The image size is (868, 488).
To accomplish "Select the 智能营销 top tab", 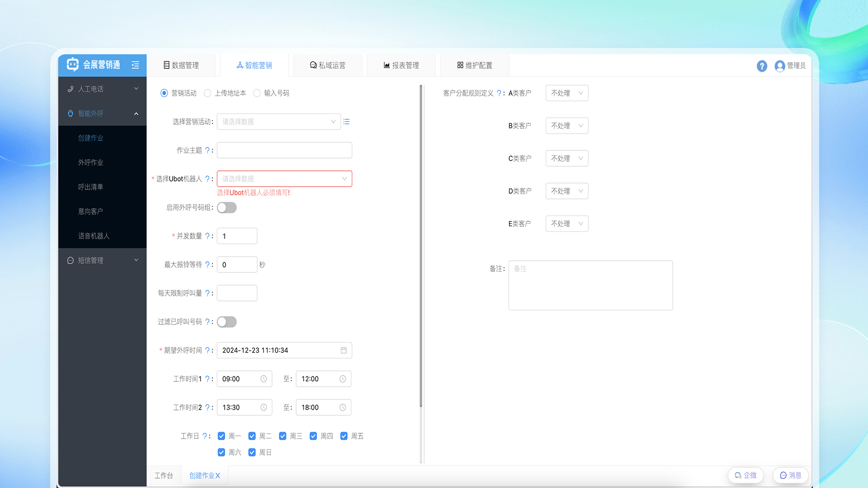I will tap(255, 66).
